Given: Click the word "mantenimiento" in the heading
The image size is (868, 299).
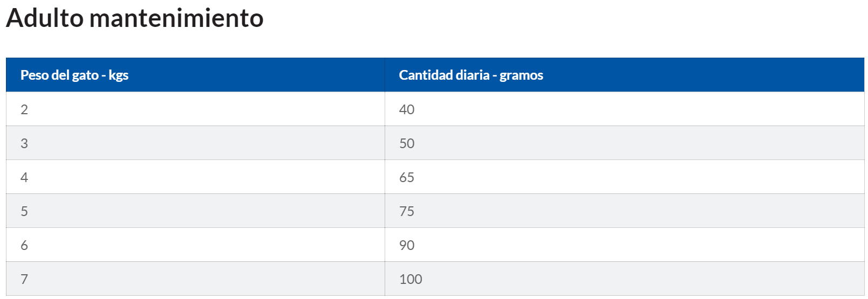Looking at the screenshot, I should pos(176,18).
